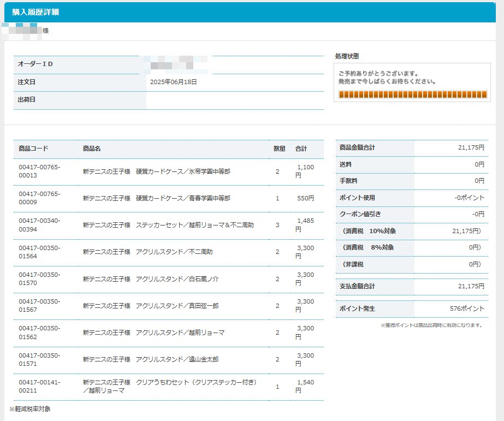Select the 21,175円) value in 10%対象 row
Image resolution: width=504 pixels, height=421 pixels.
pos(466,231)
